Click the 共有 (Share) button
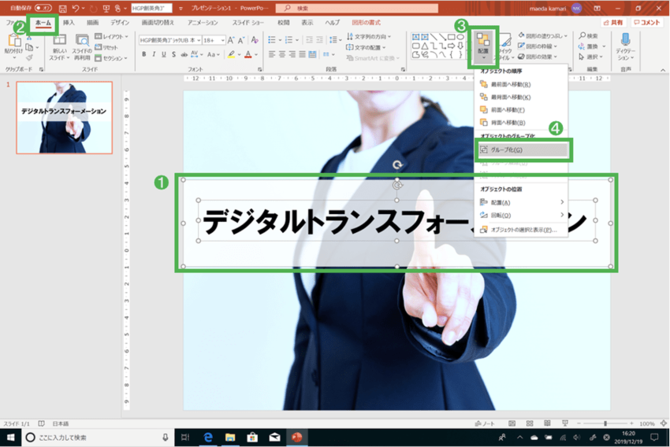Image resolution: width=670 pixels, height=447 pixels. point(613,22)
